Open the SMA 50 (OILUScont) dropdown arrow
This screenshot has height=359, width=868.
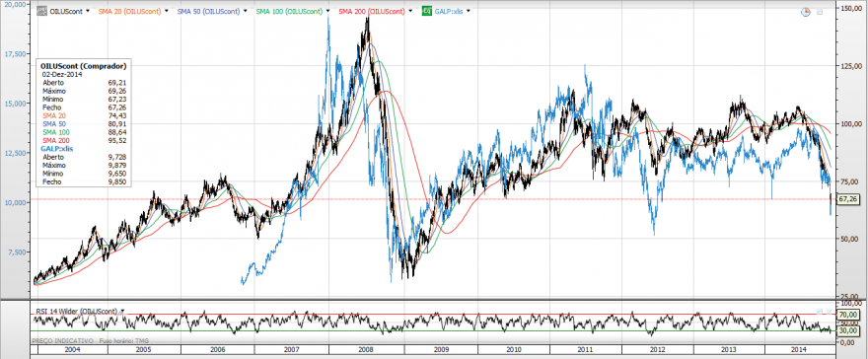click(247, 11)
